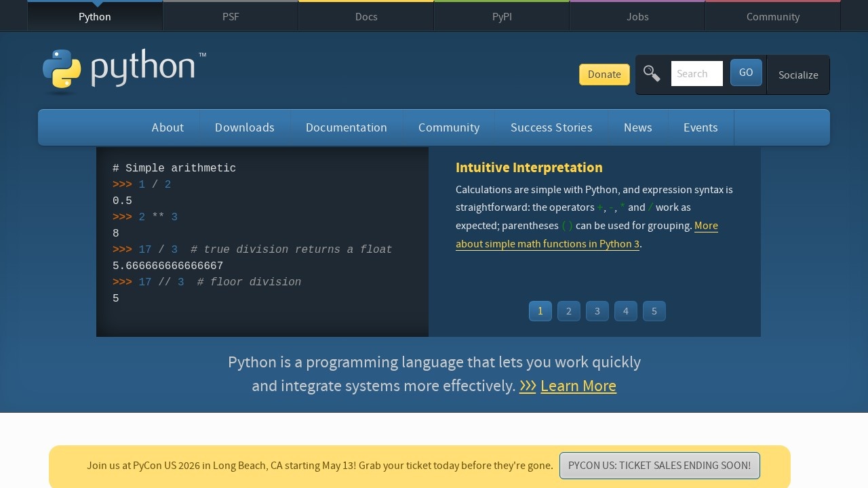
Task: Open the News navigation menu
Action: [638, 127]
